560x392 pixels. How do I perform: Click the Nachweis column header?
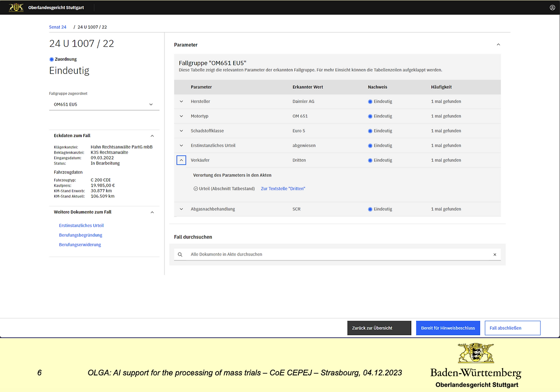pyautogui.click(x=378, y=87)
